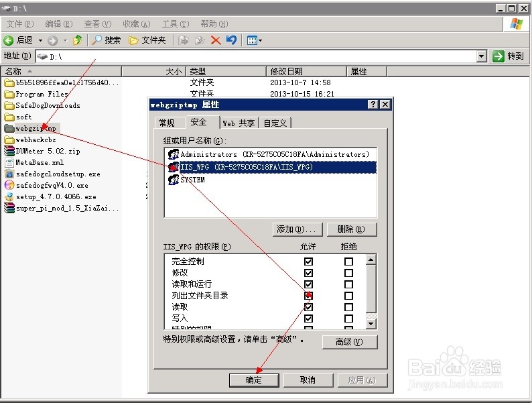Viewport: 532px width, 403px height.
Task: Select the SYSTEM user entry
Action: (271, 180)
